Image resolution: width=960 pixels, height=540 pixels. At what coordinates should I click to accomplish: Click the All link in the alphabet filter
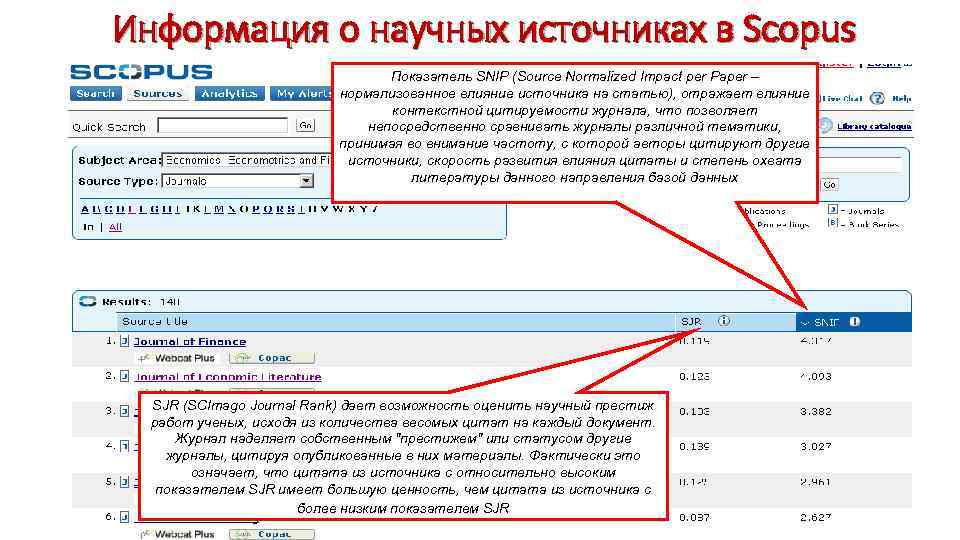(x=115, y=227)
